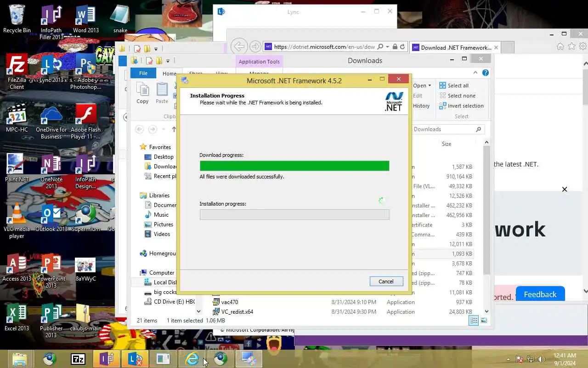Screen dimensions: 588x368
Task: Open InfoPath Designer desktop shortcut
Action: pos(86,171)
